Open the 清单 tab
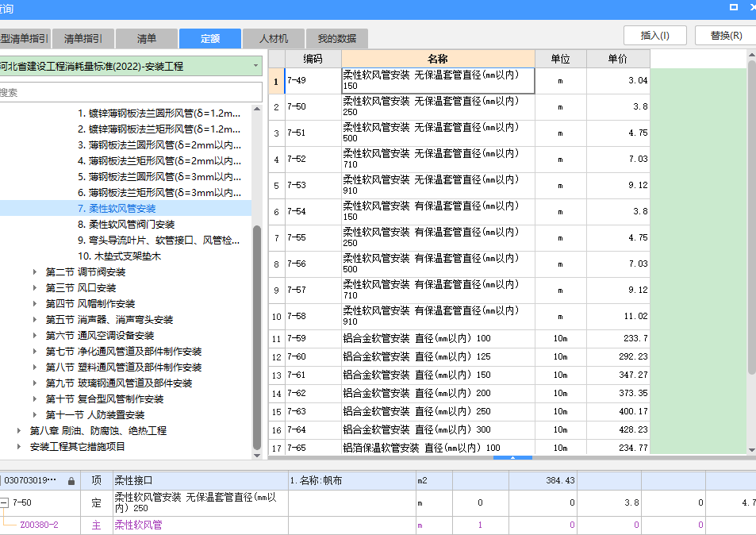 [x=147, y=39]
